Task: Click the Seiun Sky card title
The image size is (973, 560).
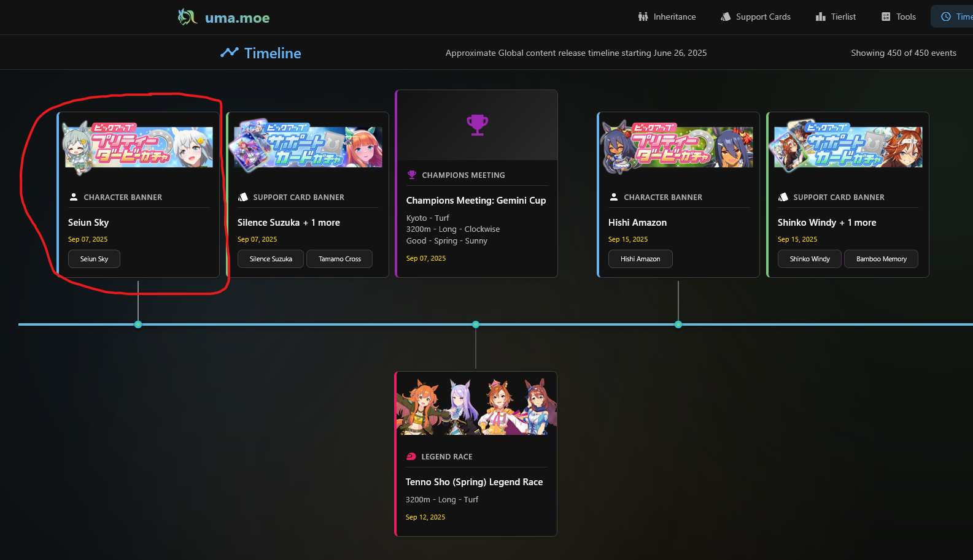Action: coord(88,223)
